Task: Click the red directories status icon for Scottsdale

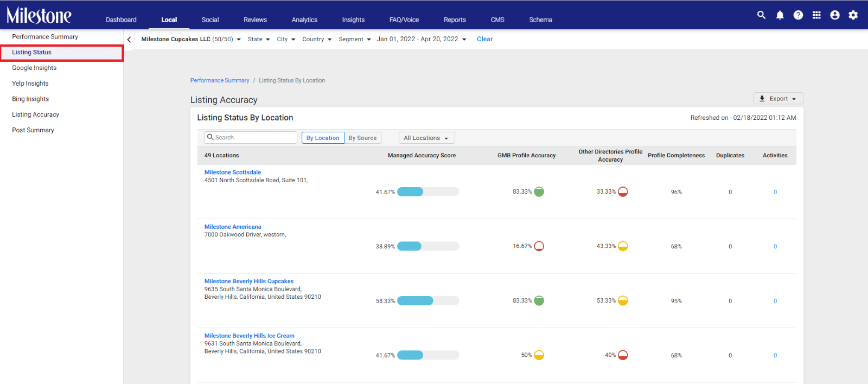Action: [623, 191]
